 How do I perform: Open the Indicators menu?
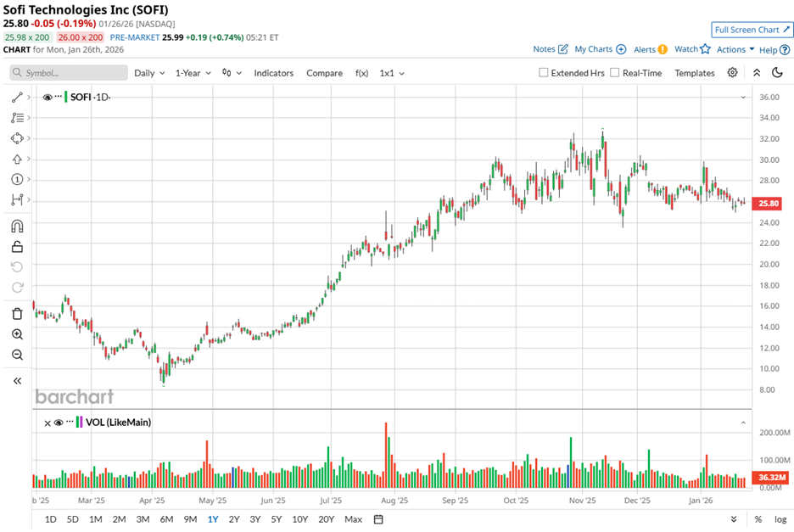coord(273,73)
